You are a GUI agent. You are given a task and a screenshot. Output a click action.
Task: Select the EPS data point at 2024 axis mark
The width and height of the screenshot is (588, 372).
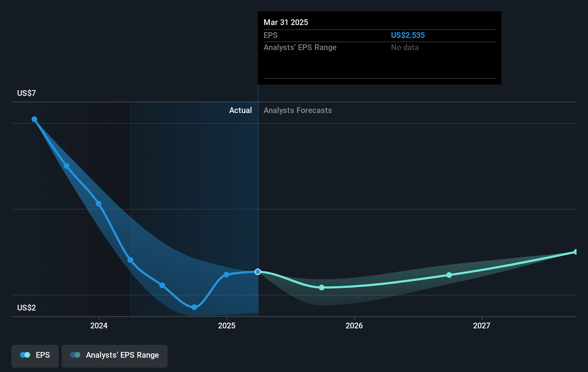[x=99, y=204]
